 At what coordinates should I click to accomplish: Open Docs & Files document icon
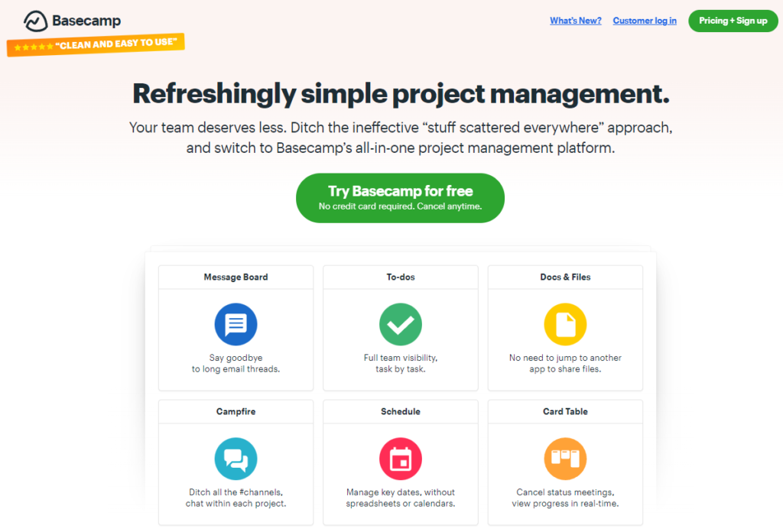point(565,325)
